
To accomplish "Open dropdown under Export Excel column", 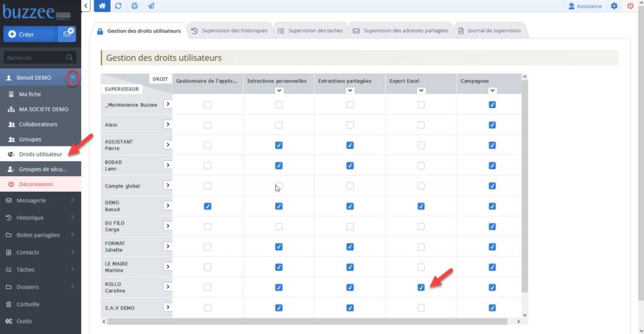I will point(421,91).
